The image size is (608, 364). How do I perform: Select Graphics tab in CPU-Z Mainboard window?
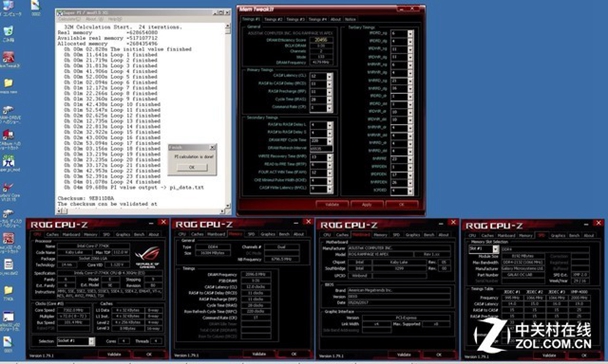point(413,235)
